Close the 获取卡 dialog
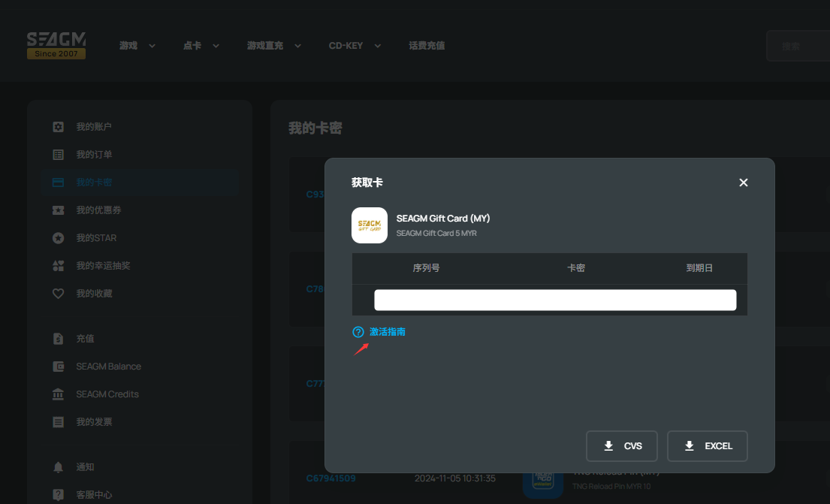 click(x=743, y=182)
